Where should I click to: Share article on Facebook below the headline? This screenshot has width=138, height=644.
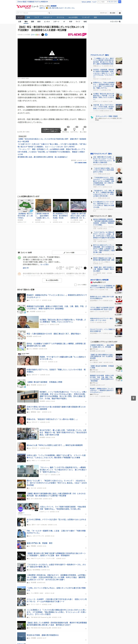[x=46, y=35]
